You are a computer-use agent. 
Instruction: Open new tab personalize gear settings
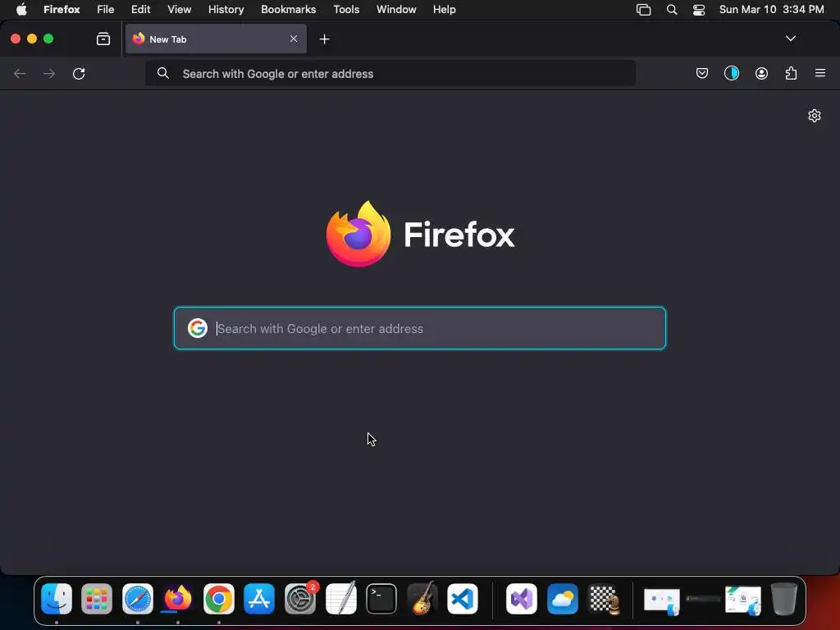click(x=815, y=116)
